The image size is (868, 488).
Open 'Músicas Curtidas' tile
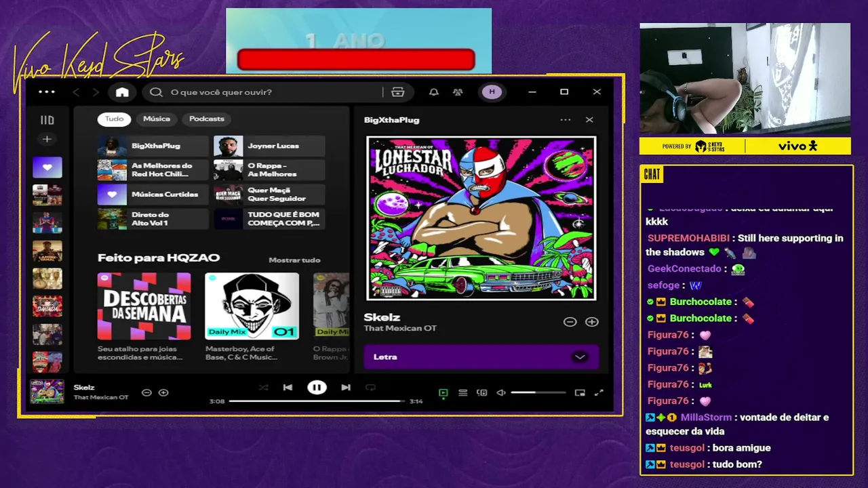point(153,195)
